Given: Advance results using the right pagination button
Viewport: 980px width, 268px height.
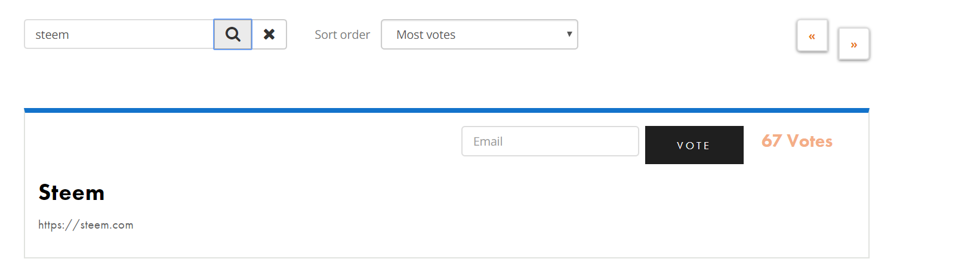Looking at the screenshot, I should pyautogui.click(x=854, y=44).
